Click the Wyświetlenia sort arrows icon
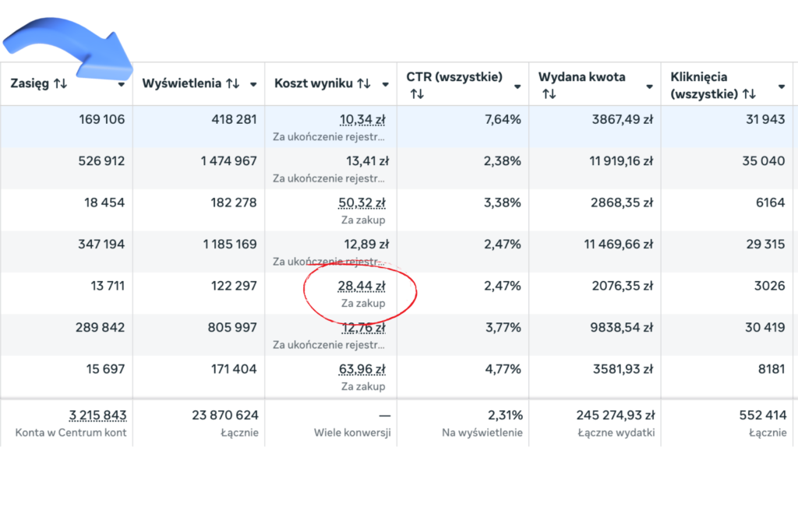The image size is (798, 532). coord(232,84)
